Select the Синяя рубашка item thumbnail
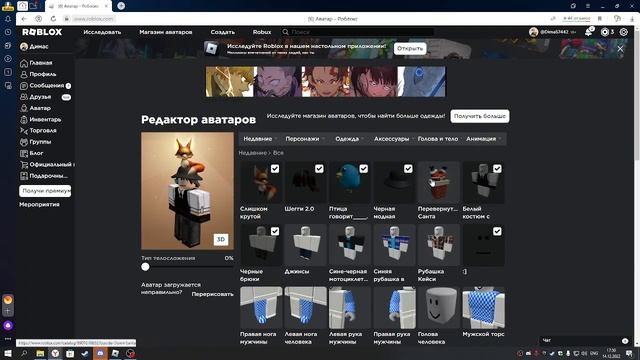Screen dimensions: 640x360 (394, 245)
